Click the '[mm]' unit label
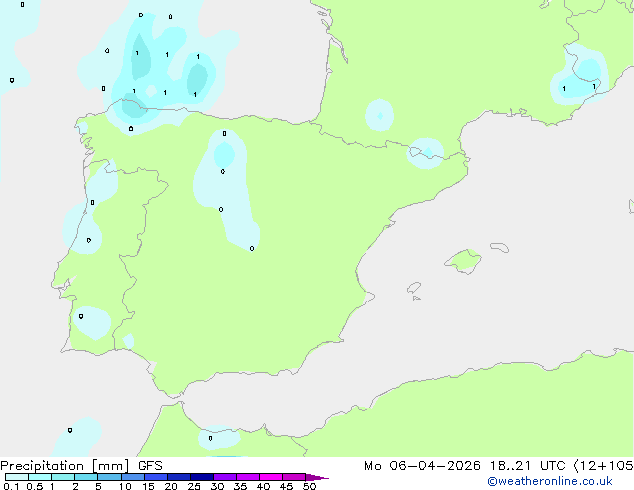Viewport: 634px width, 490px height. (x=111, y=466)
